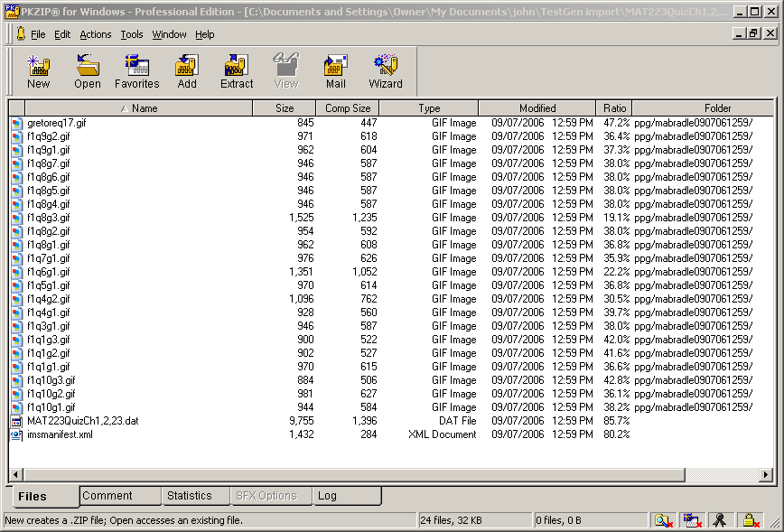Switch to the Statistics tab

click(195, 496)
